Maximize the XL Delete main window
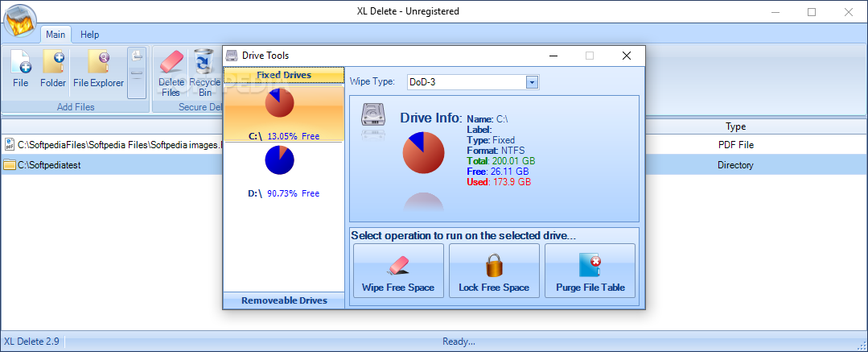Screen dimensions: 868x352 812,11
